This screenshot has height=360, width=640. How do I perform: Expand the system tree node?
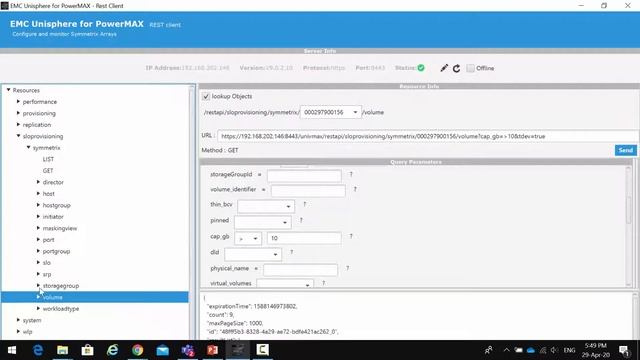[x=18, y=320]
